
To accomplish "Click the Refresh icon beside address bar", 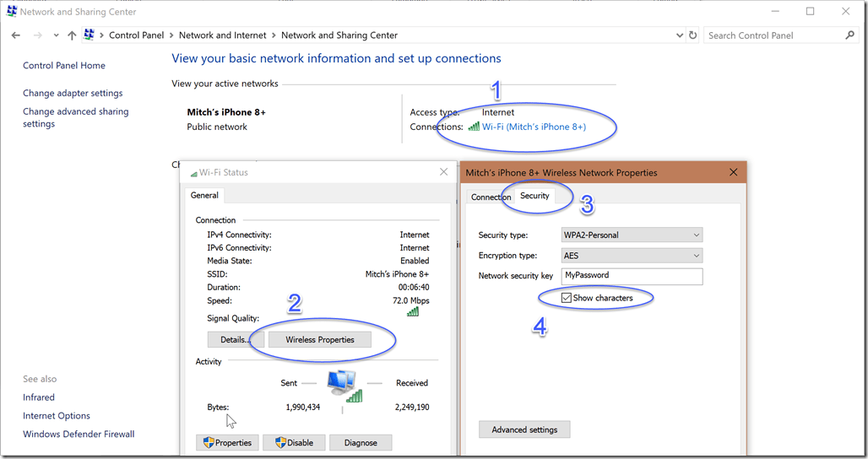I will click(693, 35).
